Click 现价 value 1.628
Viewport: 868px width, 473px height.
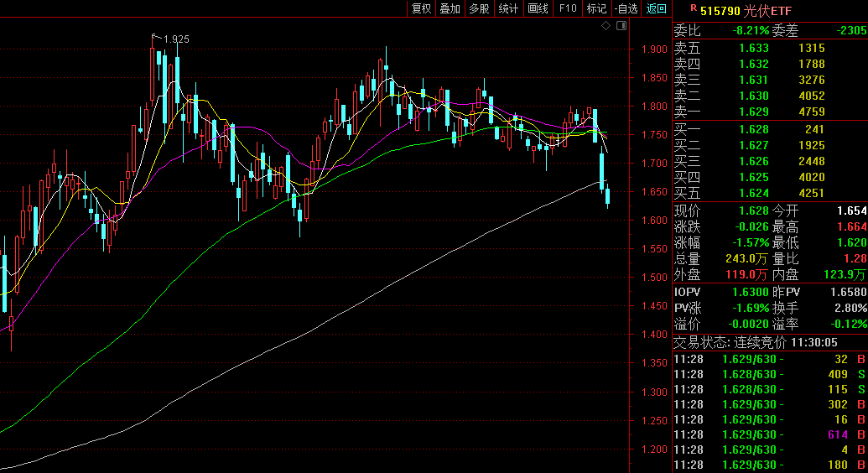pos(753,211)
